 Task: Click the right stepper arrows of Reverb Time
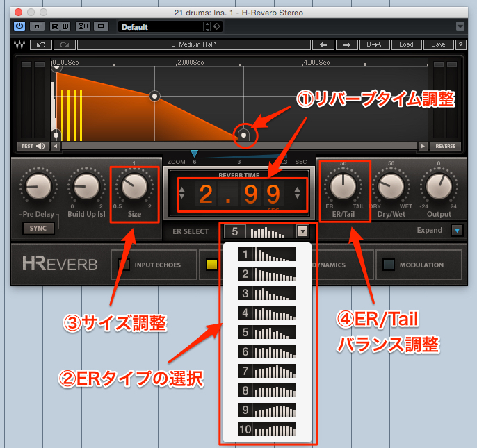tap(297, 193)
